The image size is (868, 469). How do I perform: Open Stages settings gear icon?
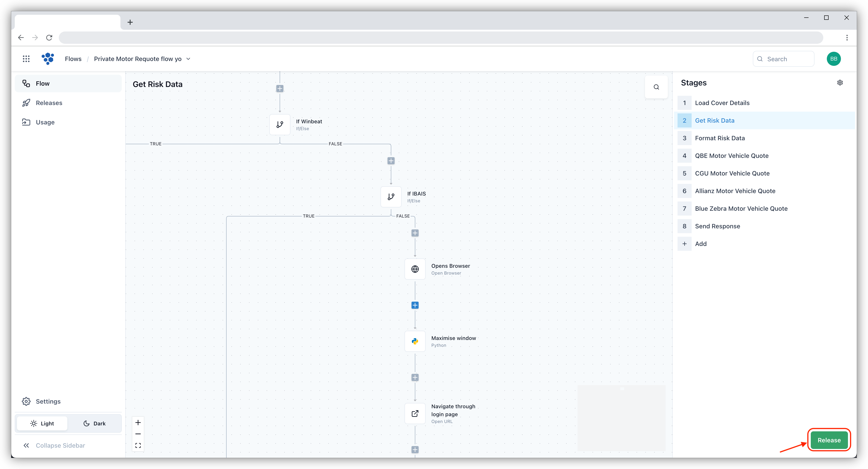click(x=840, y=83)
